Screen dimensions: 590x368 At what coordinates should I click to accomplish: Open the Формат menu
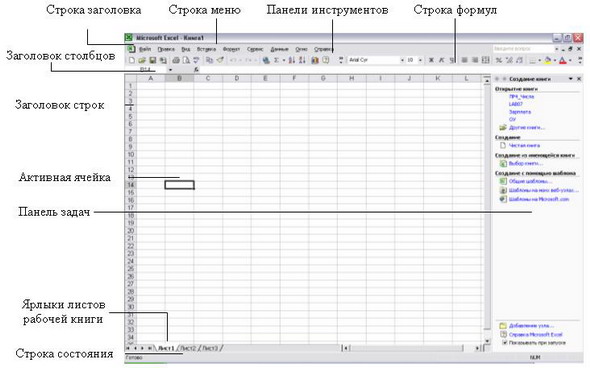[231, 49]
